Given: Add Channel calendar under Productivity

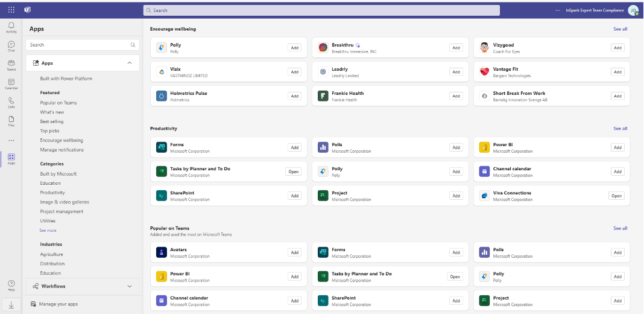Looking at the screenshot, I should coord(617,171).
